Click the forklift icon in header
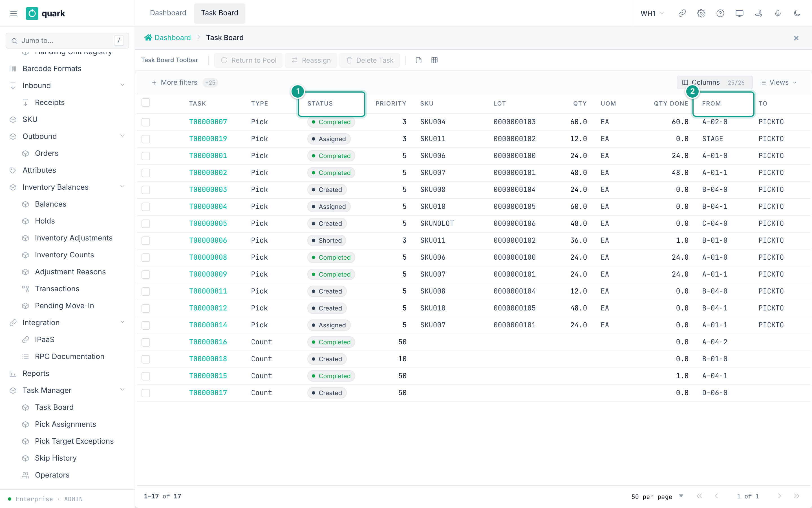 coord(758,14)
